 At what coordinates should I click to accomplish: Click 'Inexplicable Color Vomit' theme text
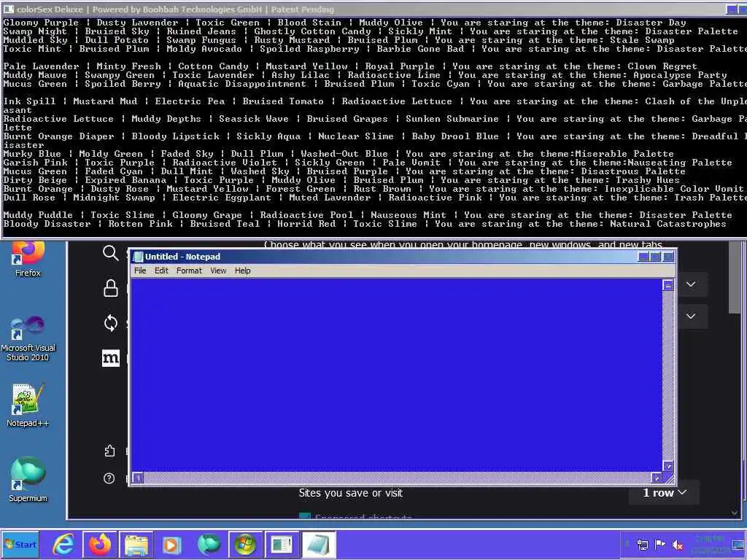(x=674, y=189)
